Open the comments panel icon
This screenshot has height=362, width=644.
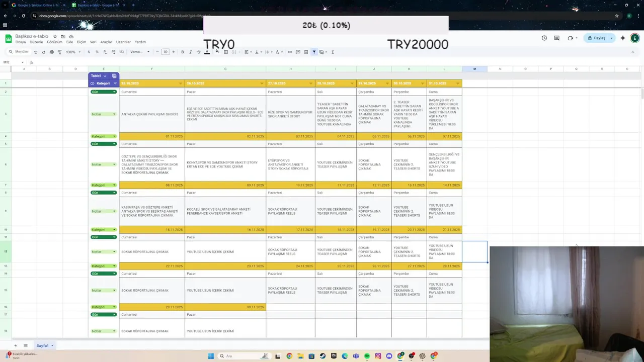click(x=556, y=38)
